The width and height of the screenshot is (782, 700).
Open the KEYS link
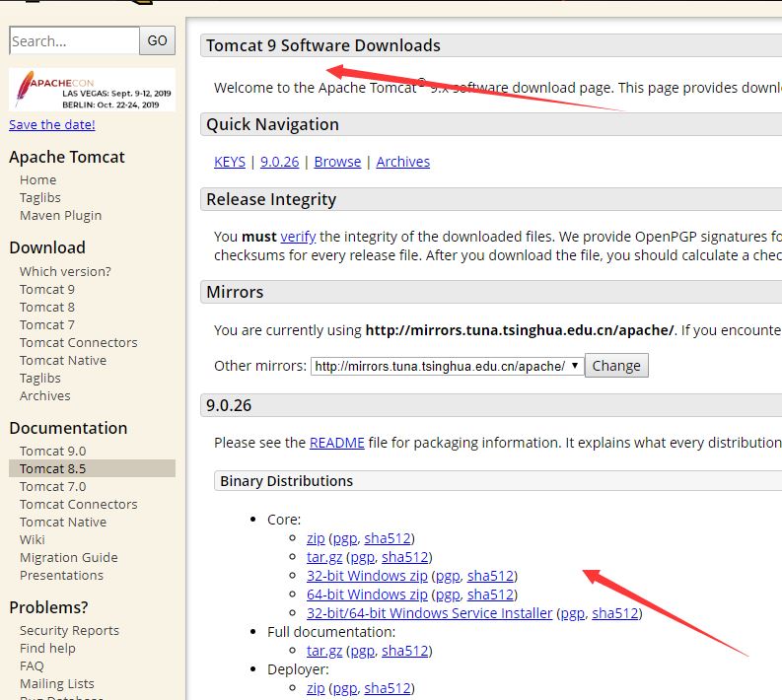(x=230, y=162)
